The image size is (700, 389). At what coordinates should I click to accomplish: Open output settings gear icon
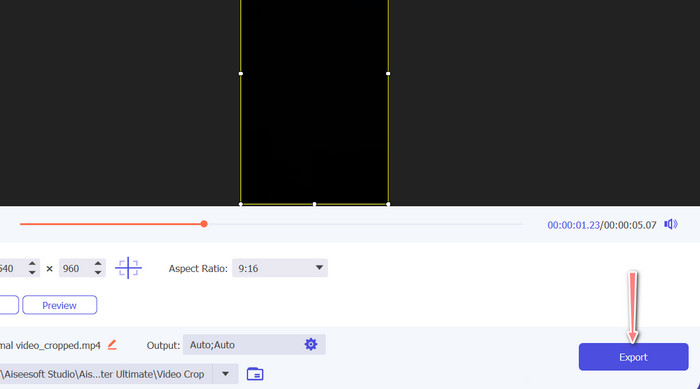[311, 344]
